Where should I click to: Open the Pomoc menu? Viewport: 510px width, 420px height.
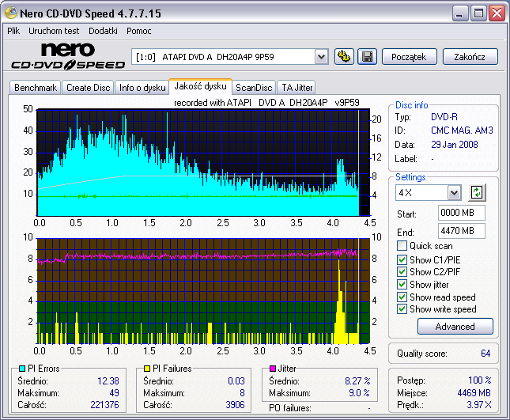click(139, 31)
